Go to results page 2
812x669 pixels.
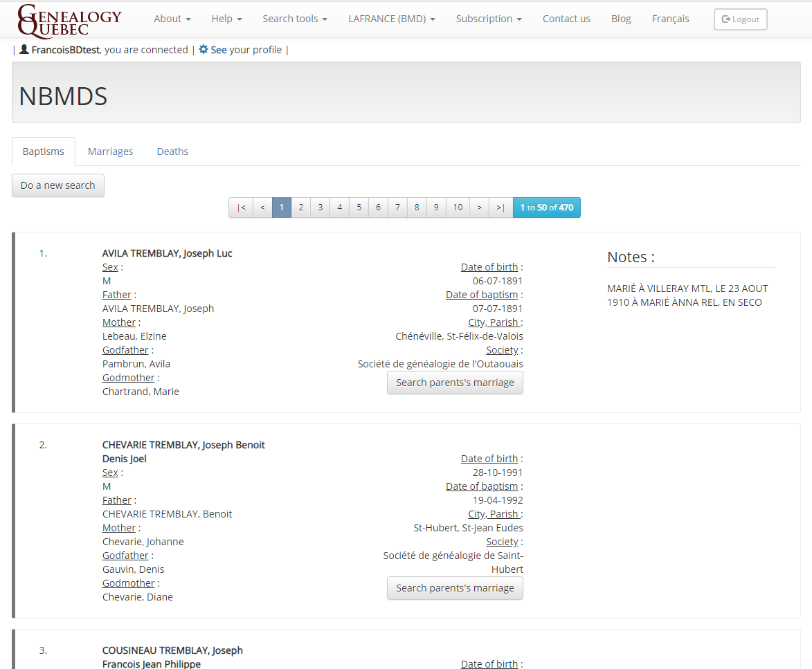(x=301, y=208)
